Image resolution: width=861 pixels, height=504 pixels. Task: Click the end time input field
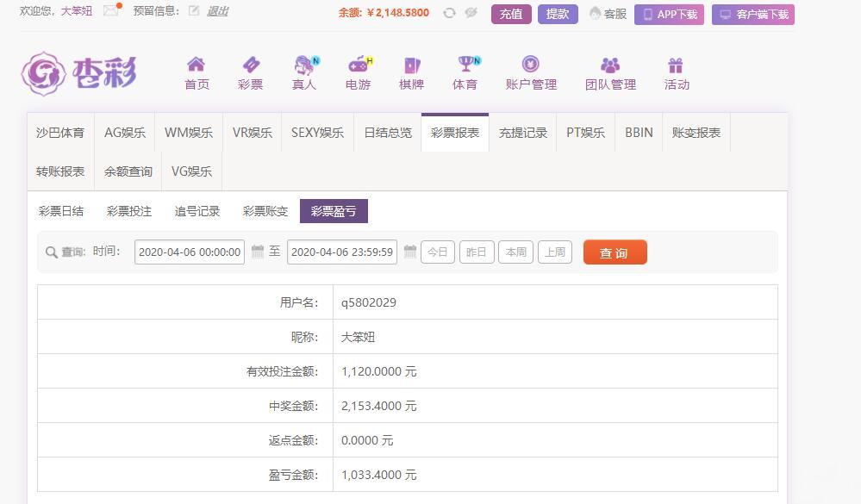[x=342, y=252]
